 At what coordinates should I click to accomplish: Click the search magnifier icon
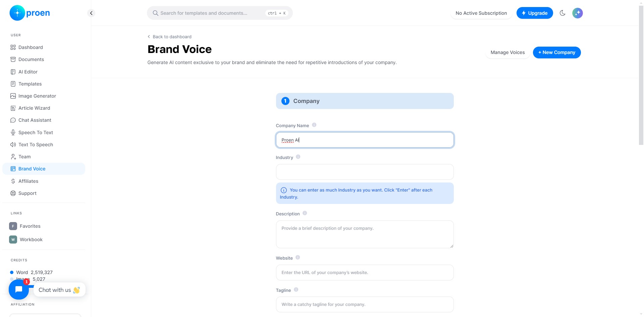click(x=155, y=13)
